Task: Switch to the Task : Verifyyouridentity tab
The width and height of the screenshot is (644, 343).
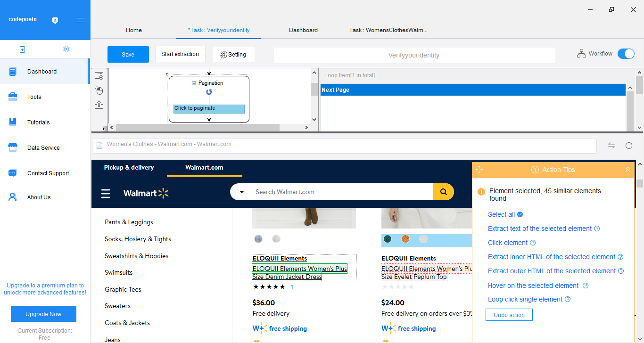Action: point(219,30)
